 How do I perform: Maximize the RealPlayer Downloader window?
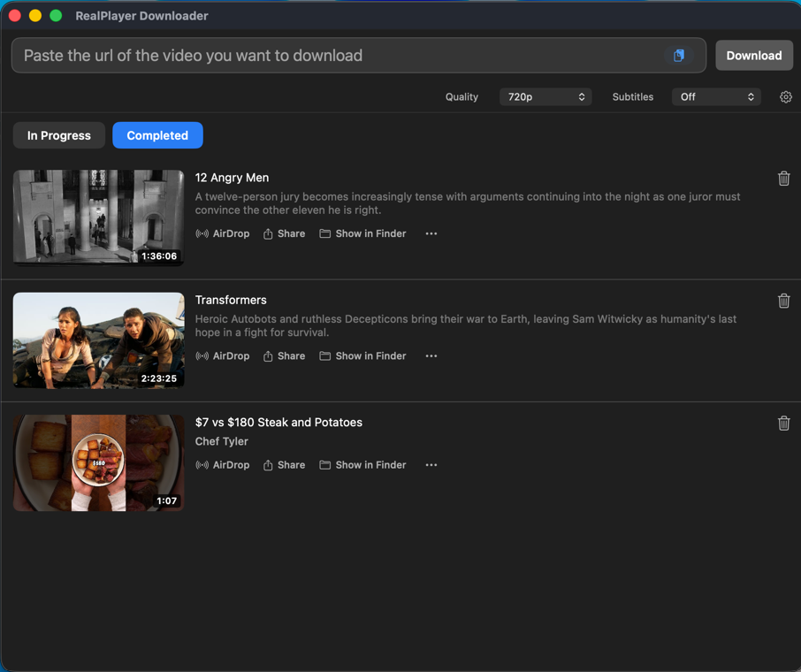[56, 16]
